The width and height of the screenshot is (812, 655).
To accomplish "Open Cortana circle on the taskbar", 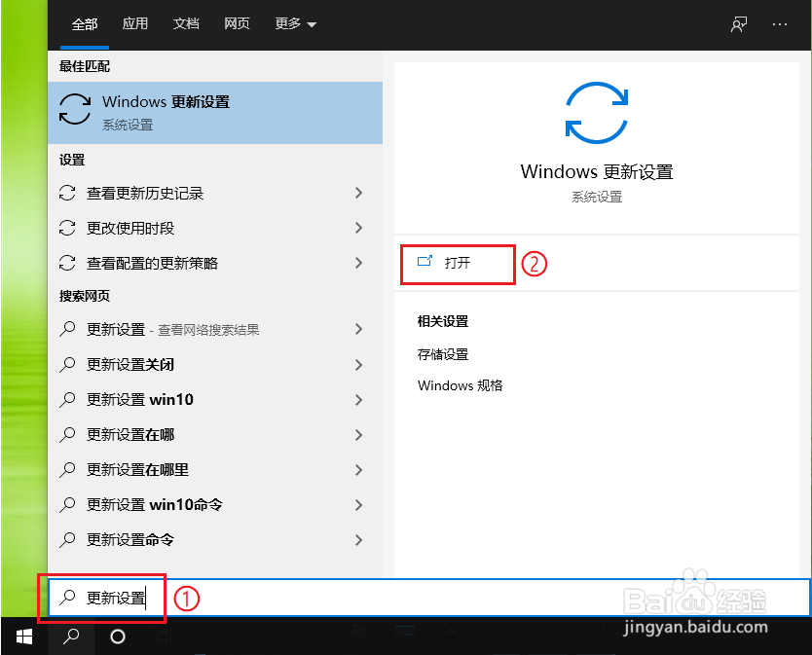I will 118,637.
